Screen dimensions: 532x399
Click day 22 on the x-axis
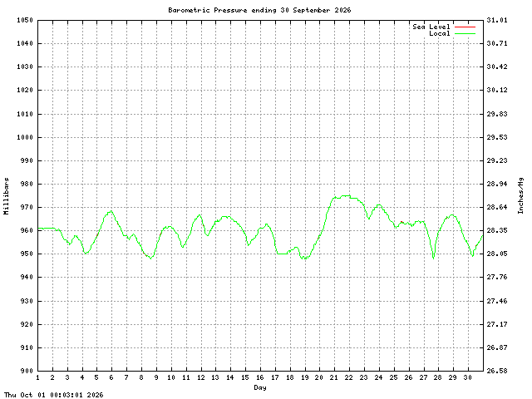click(349, 377)
